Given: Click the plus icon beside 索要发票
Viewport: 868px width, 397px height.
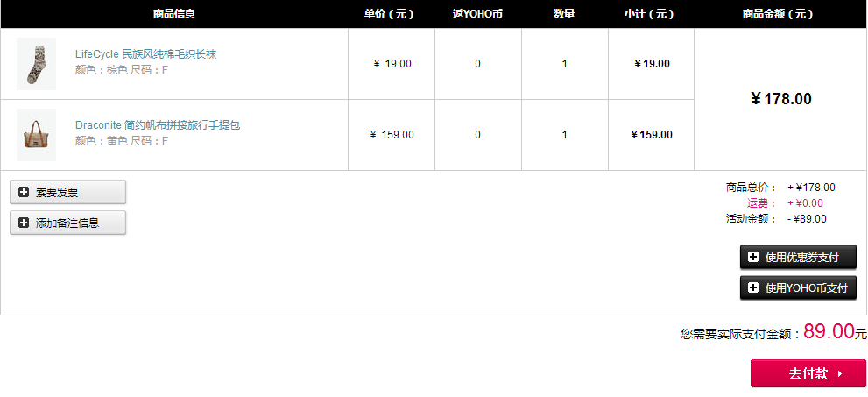Looking at the screenshot, I should coord(24,192).
